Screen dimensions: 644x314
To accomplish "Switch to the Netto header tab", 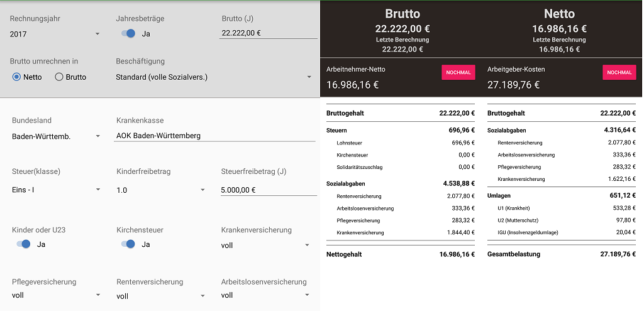I will [559, 14].
